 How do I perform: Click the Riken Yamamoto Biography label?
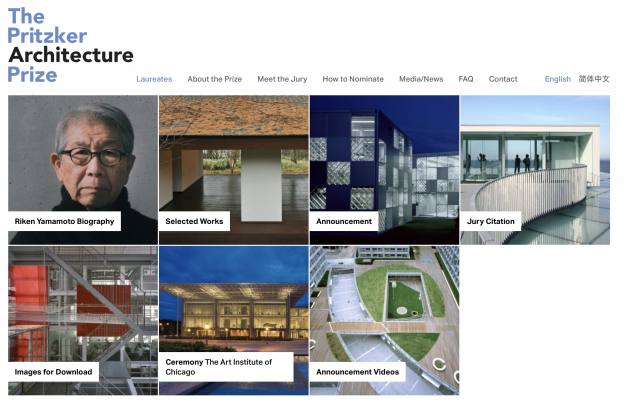click(x=65, y=221)
